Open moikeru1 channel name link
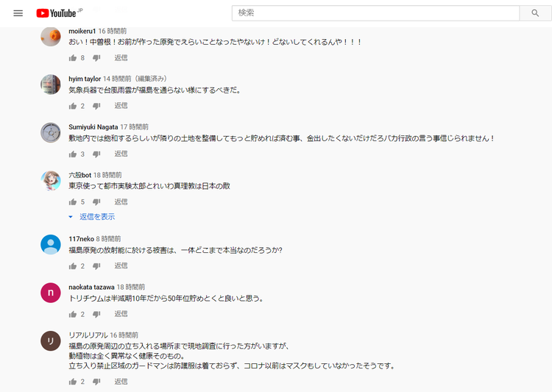Viewport: 552px width, 392px height. (82, 32)
